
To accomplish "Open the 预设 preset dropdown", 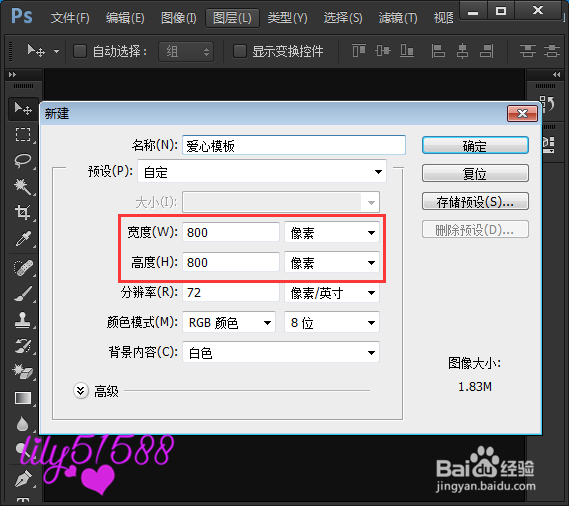I will pyautogui.click(x=262, y=171).
